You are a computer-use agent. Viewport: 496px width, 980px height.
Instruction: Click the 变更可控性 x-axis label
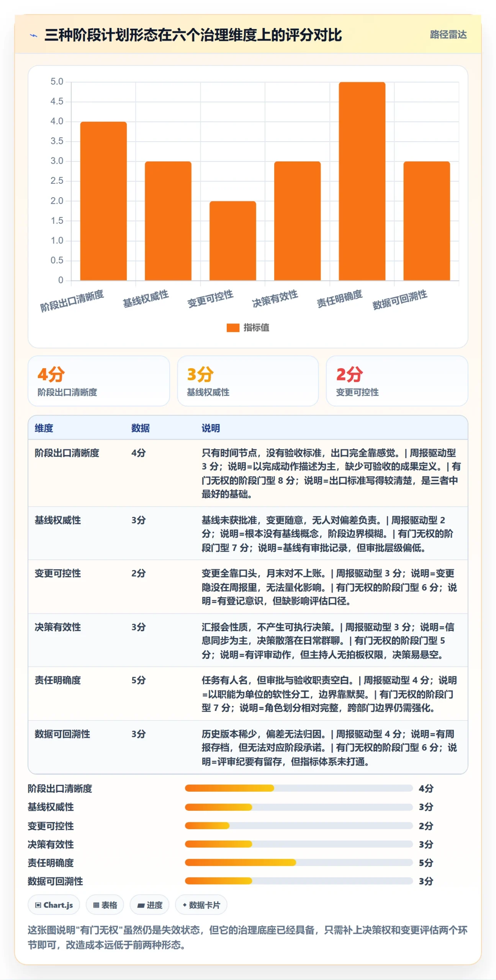[210, 298]
